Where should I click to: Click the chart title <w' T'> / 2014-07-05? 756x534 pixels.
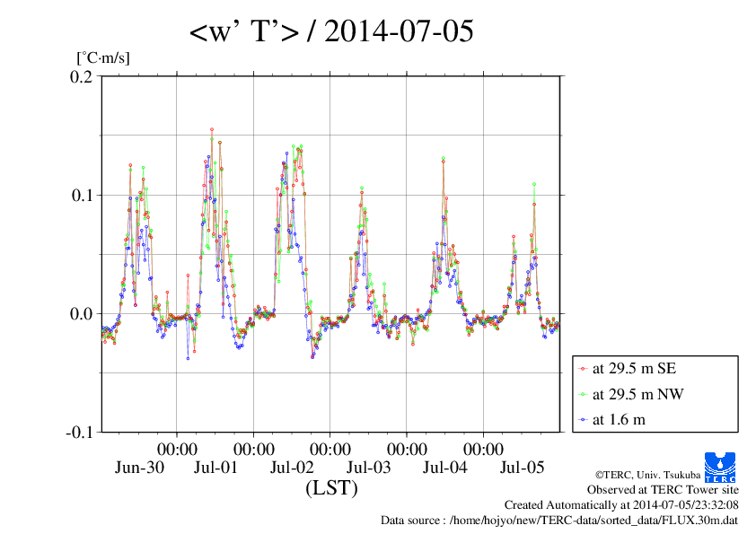click(x=331, y=31)
